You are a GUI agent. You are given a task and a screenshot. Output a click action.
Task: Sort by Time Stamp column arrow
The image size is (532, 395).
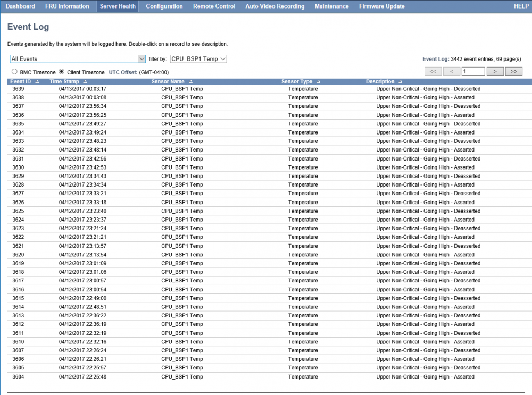[x=85, y=82]
